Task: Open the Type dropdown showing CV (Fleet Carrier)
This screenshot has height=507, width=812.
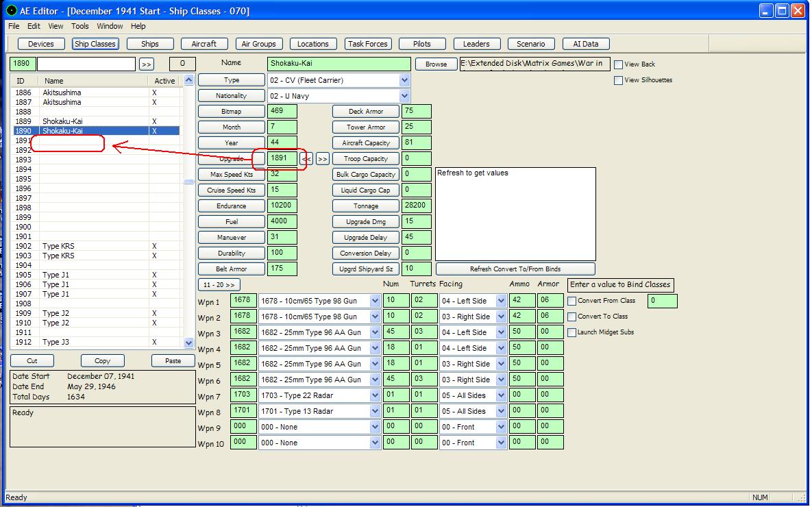Action: tap(404, 80)
